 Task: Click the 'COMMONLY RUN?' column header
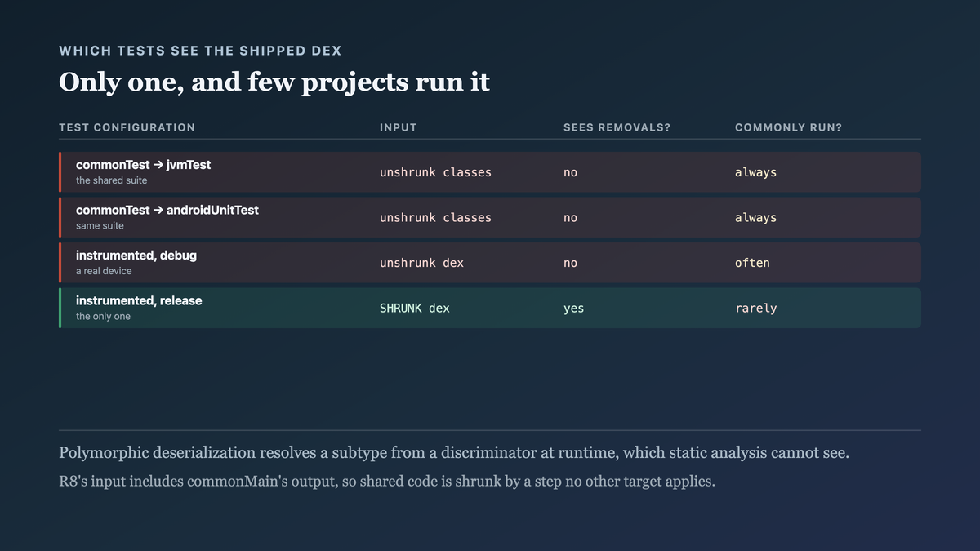(788, 127)
